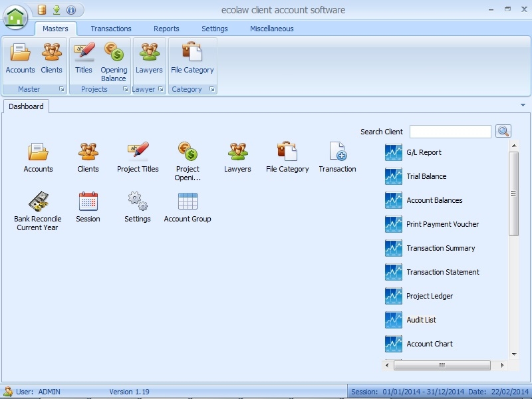Viewport: 532px width, 399px height.
Task: Open the Project Ledger report
Action: (x=429, y=296)
